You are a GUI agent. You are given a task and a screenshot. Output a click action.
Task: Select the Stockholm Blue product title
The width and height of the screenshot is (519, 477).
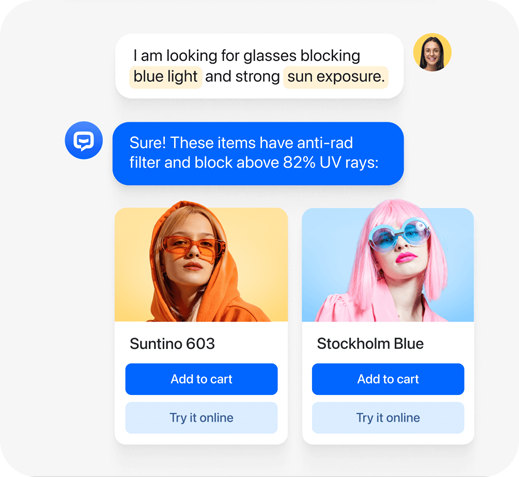pos(370,344)
